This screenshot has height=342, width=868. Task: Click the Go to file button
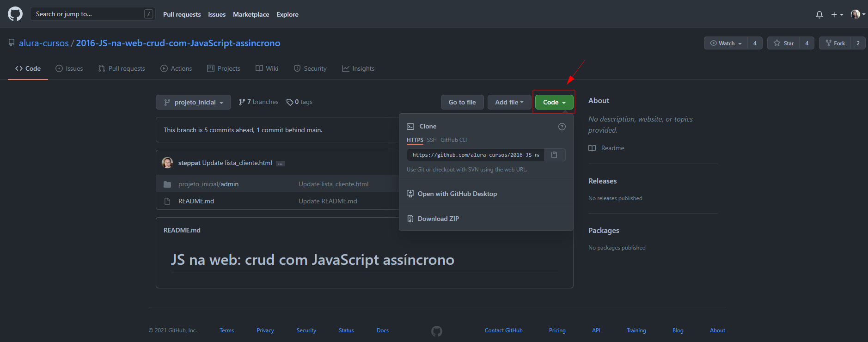(462, 102)
